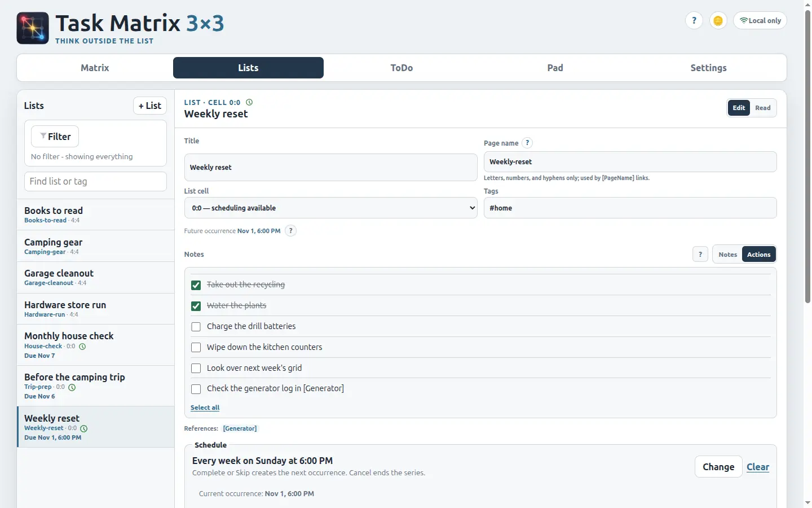Image resolution: width=812 pixels, height=508 pixels.
Task: Check off Charge the drill batteries
Action: [x=196, y=327]
